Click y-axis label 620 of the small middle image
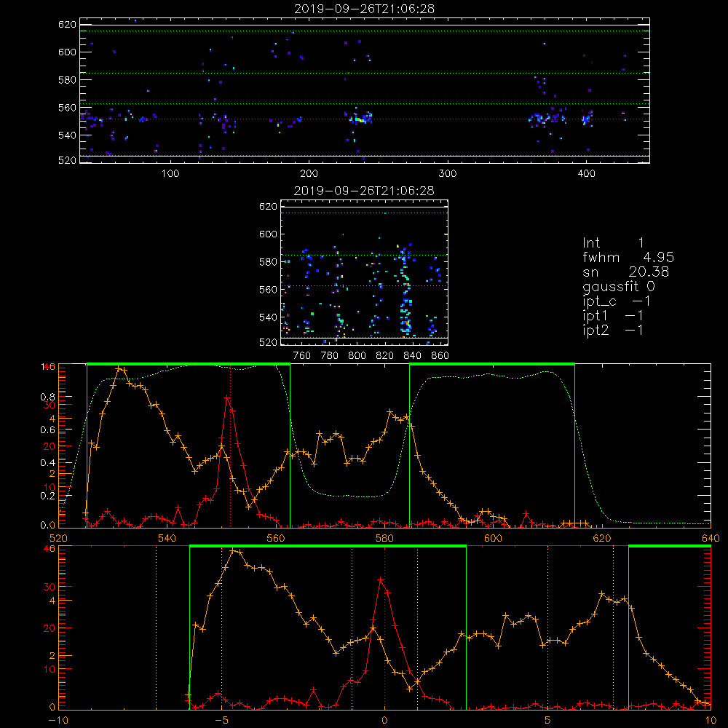 point(268,207)
